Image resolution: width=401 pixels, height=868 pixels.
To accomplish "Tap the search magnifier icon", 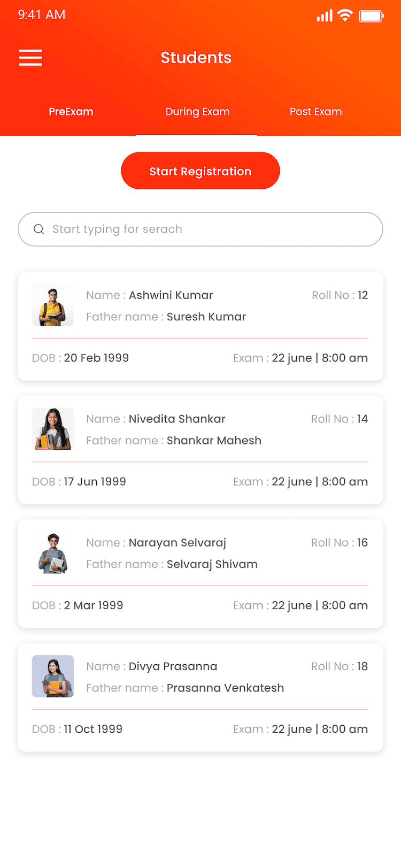I will (38, 229).
